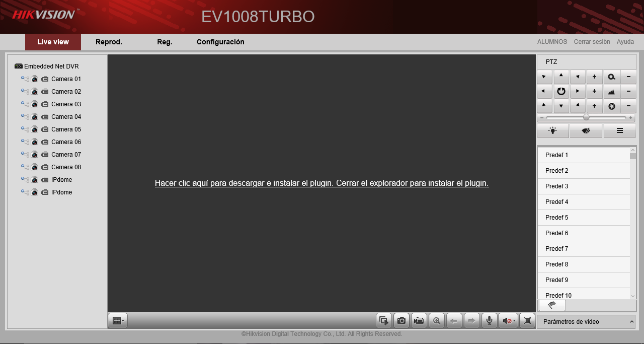644x344 pixels.
Task: Move PTZ diagonally up-right
Action: point(578,77)
